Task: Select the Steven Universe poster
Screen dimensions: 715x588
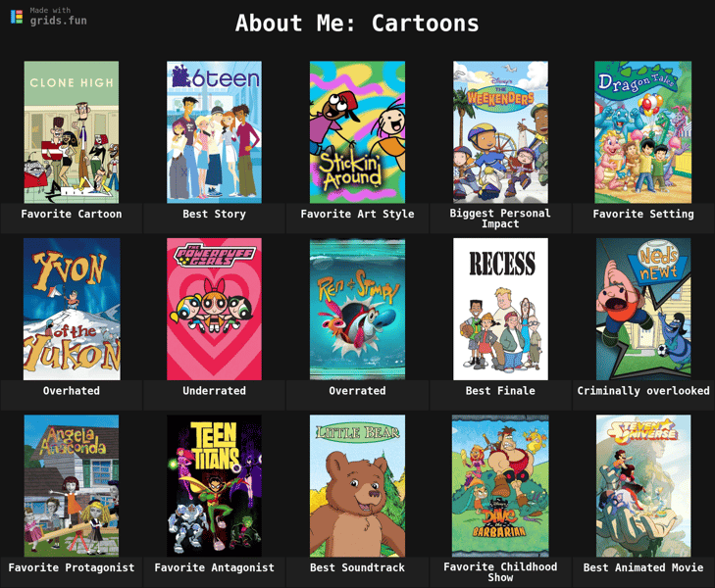Action: pos(643,485)
